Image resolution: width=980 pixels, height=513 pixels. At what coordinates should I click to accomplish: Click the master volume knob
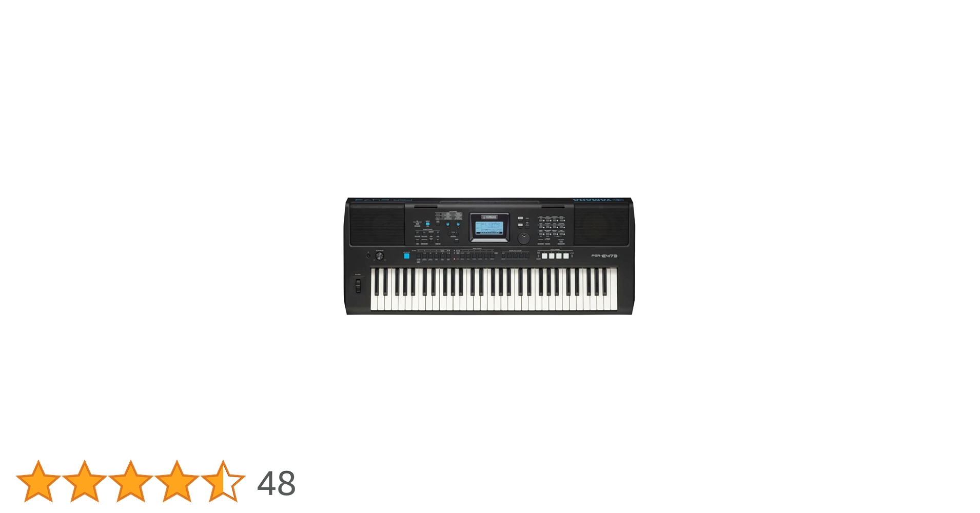pyautogui.click(x=380, y=256)
